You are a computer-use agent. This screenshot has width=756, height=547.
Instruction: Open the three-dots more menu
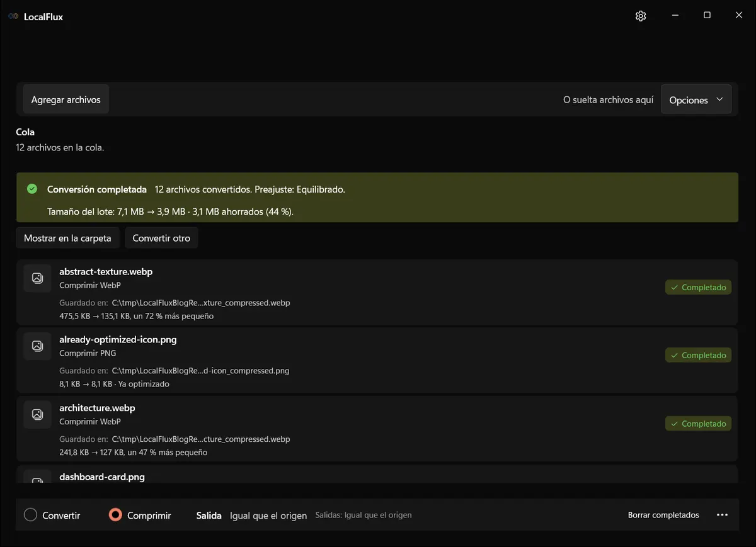coord(722,515)
